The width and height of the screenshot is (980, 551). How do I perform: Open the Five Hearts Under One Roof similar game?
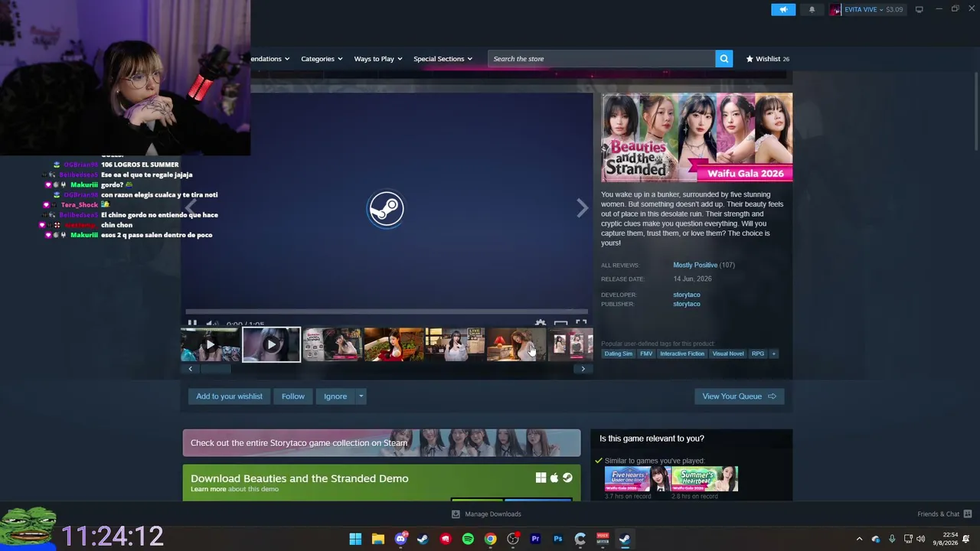click(637, 478)
